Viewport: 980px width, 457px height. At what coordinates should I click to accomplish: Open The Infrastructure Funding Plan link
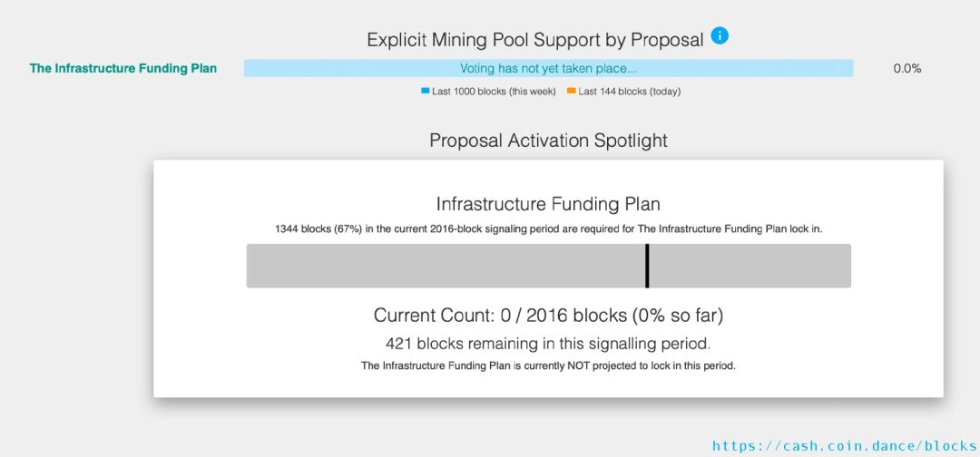pos(123,68)
